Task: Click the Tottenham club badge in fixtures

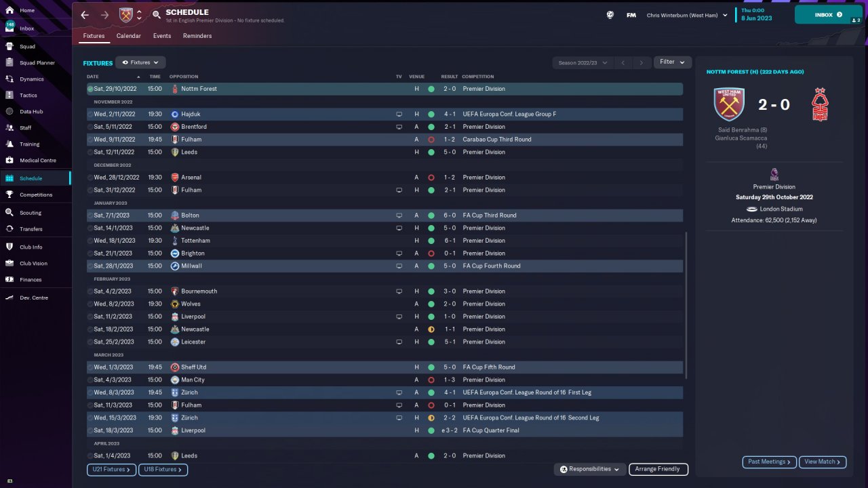Action: [x=175, y=241]
